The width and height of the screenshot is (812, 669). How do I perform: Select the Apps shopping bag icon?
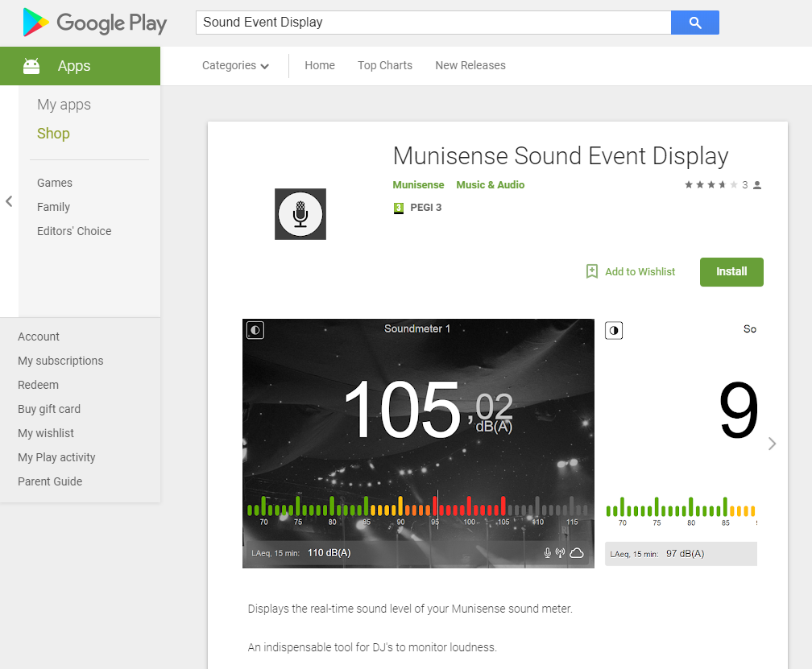(30, 65)
